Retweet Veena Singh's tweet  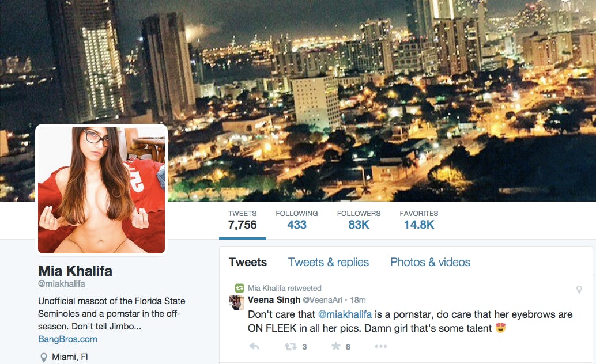pos(291,346)
